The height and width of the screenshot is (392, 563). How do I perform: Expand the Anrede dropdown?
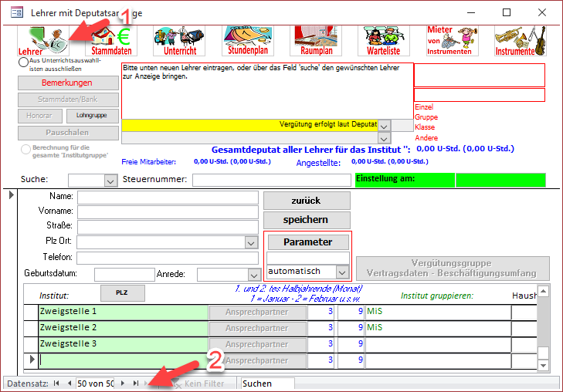[x=253, y=275]
